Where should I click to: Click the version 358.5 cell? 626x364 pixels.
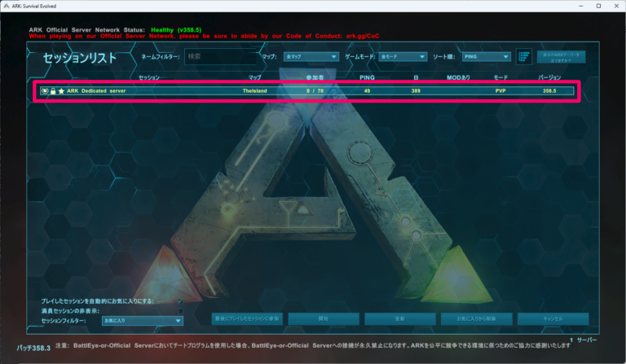click(x=549, y=91)
